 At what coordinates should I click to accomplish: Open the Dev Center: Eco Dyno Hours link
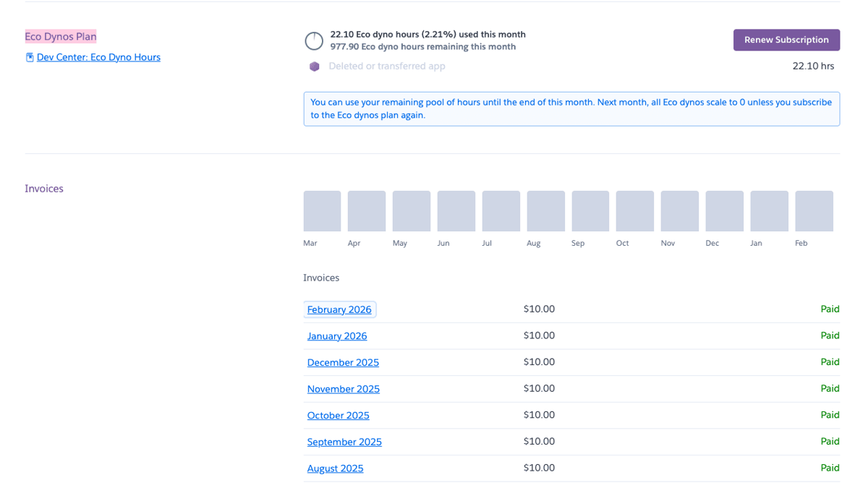coord(98,57)
